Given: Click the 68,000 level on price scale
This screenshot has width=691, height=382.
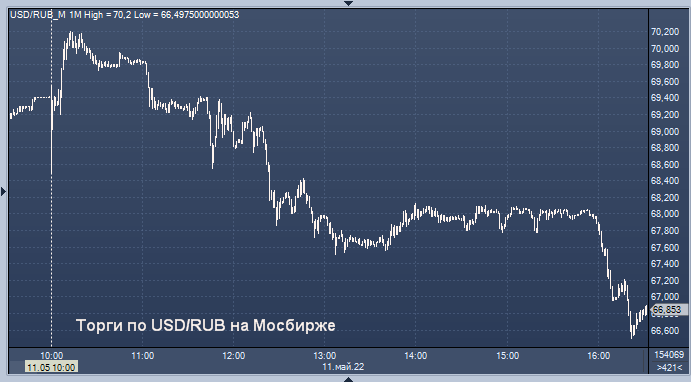Looking at the screenshot, I should [665, 214].
